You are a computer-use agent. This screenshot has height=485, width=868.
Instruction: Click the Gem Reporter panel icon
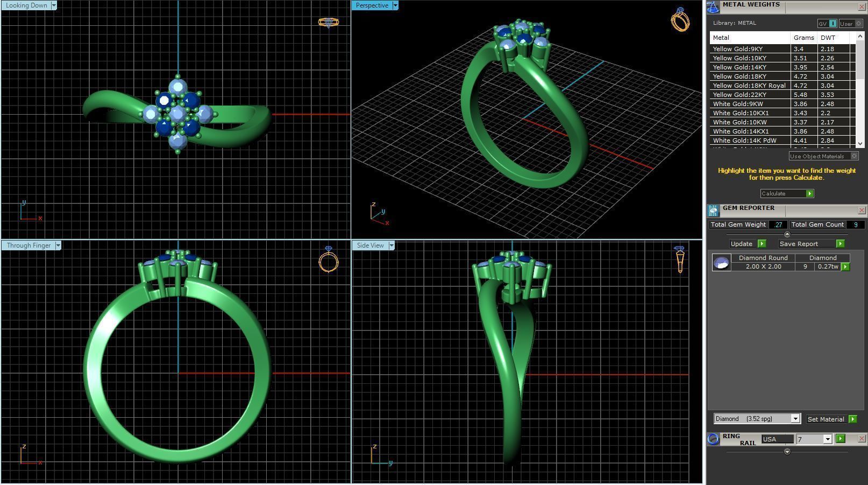pos(713,210)
